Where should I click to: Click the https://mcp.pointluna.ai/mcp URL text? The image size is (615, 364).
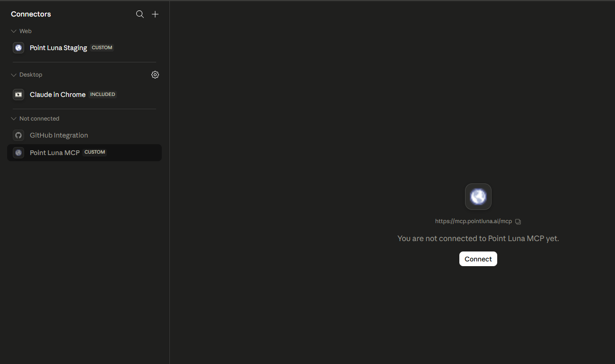click(x=474, y=221)
